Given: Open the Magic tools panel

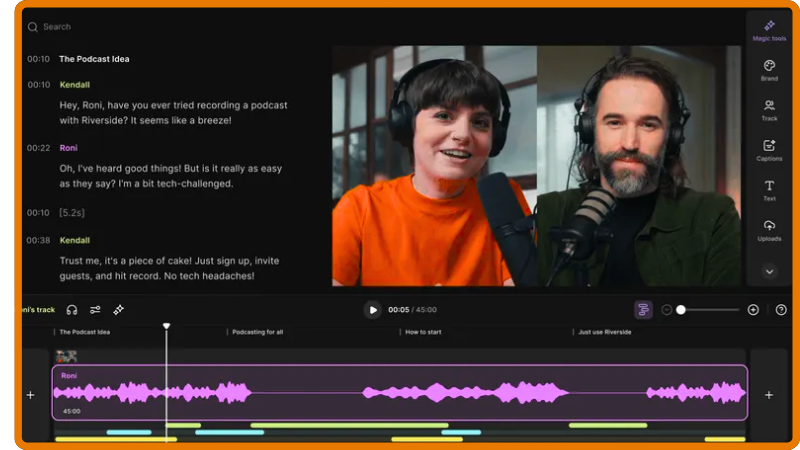Looking at the screenshot, I should pos(769,30).
